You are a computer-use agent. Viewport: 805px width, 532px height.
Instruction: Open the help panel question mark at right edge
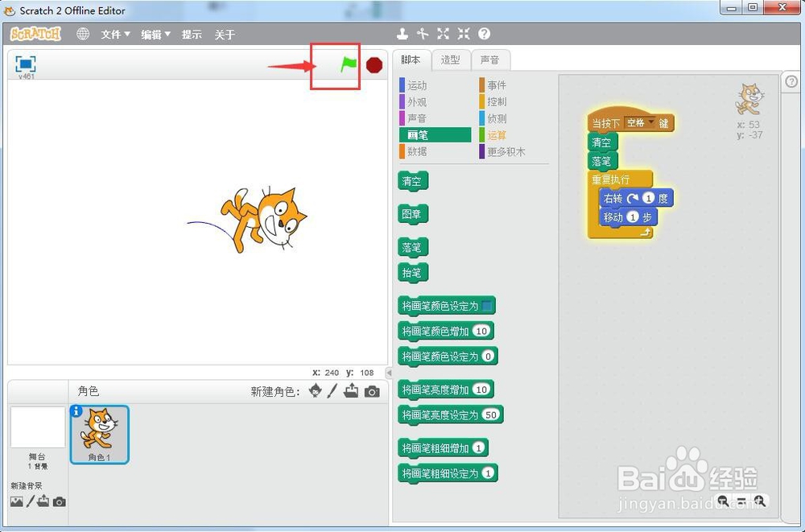click(x=791, y=81)
